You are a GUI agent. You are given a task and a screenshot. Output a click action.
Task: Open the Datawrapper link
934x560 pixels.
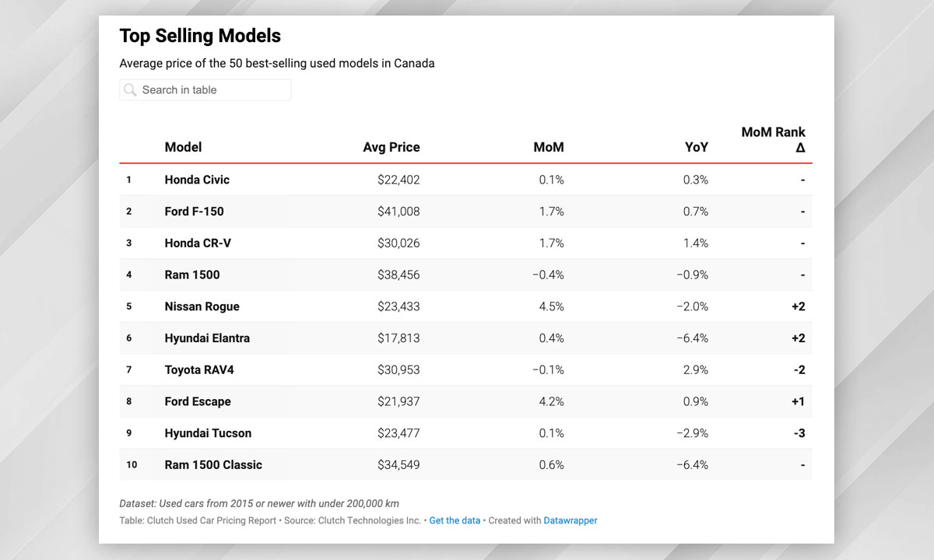click(571, 520)
